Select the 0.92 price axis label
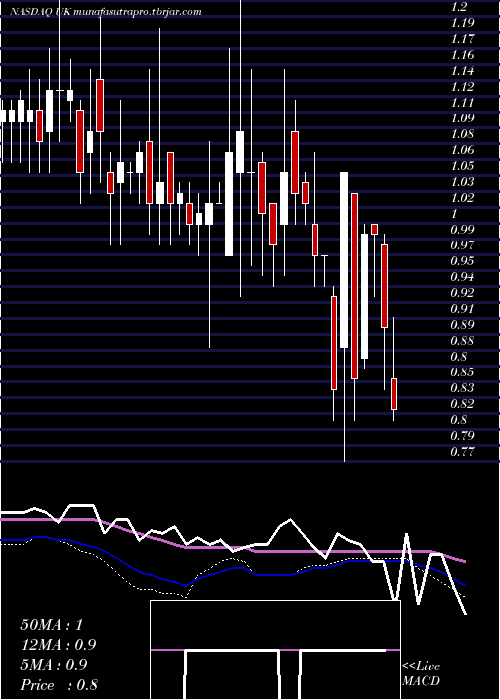 click(462, 293)
